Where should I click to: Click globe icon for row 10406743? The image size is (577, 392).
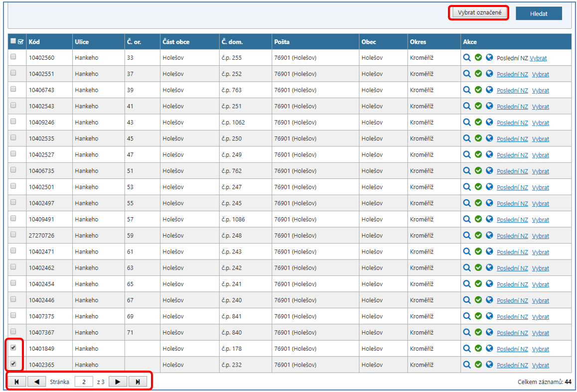point(489,90)
